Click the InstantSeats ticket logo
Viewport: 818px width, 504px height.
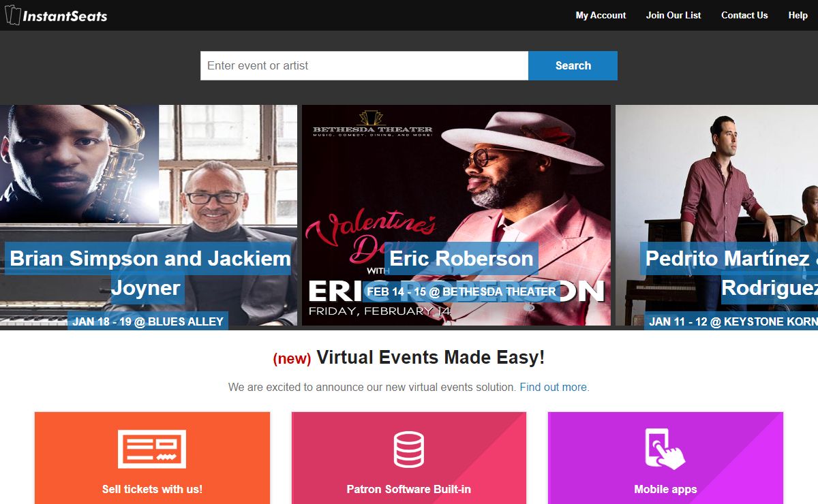[x=56, y=15]
